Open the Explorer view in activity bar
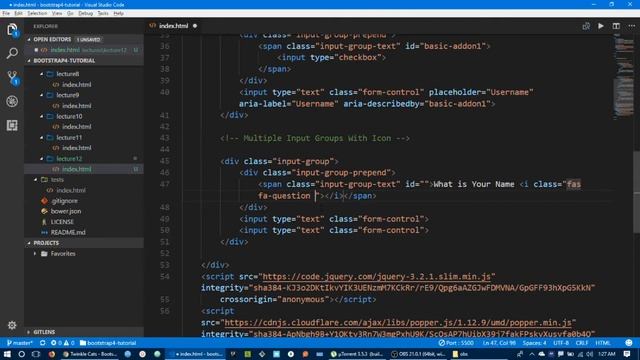The height and width of the screenshot is (360, 640). point(12,29)
